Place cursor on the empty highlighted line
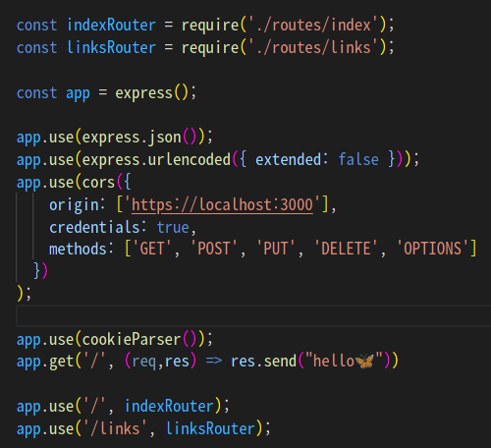491x448 pixels. 253,316
